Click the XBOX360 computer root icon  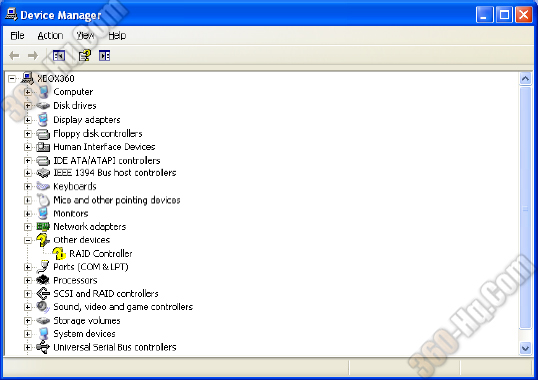tap(27, 78)
